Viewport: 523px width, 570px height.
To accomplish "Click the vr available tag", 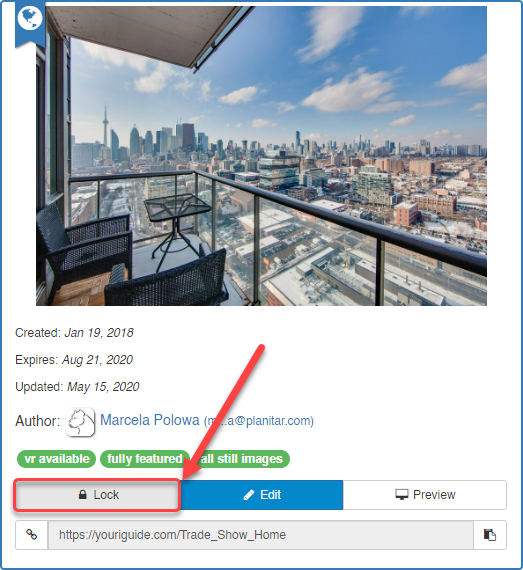I will pyautogui.click(x=56, y=459).
